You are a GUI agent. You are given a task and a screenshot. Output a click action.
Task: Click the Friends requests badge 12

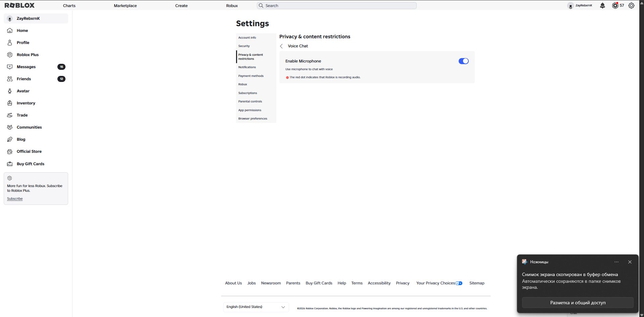coord(61,79)
